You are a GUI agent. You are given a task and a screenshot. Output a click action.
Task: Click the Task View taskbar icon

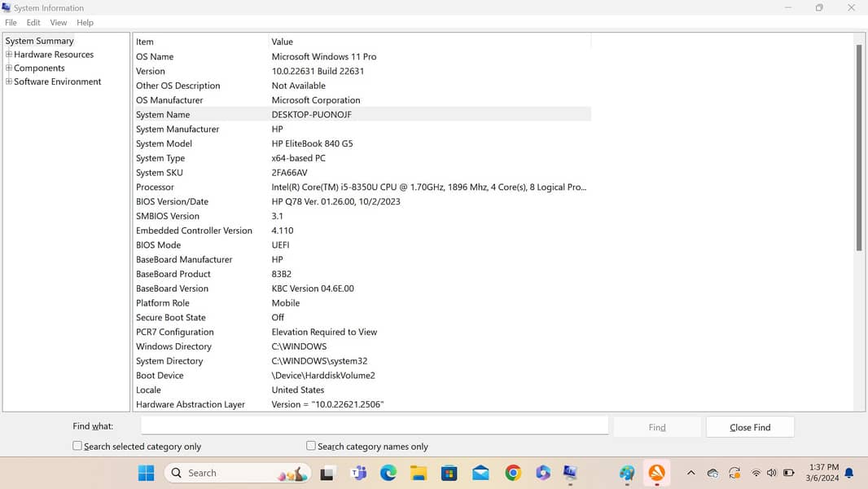pyautogui.click(x=327, y=473)
